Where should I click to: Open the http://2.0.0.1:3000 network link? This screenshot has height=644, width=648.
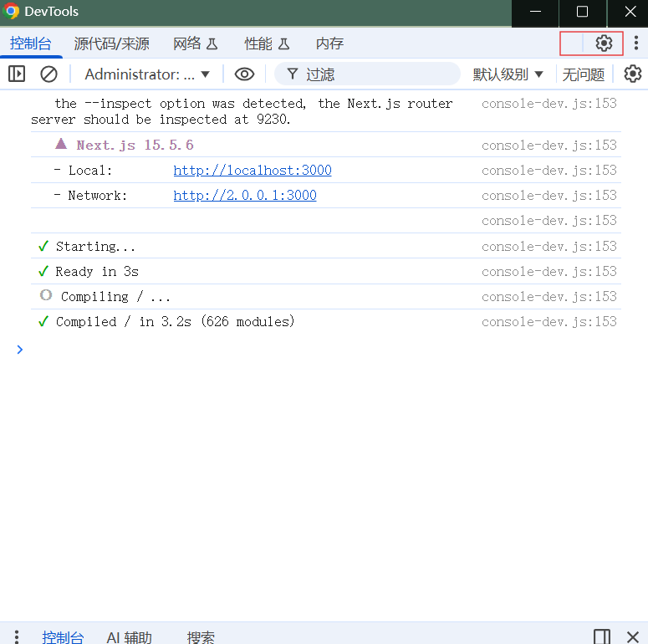click(x=245, y=196)
